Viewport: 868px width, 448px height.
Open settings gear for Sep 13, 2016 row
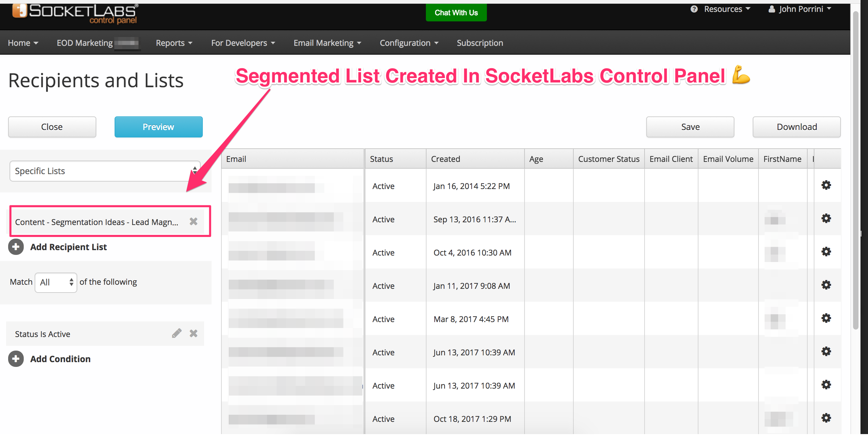[826, 218]
